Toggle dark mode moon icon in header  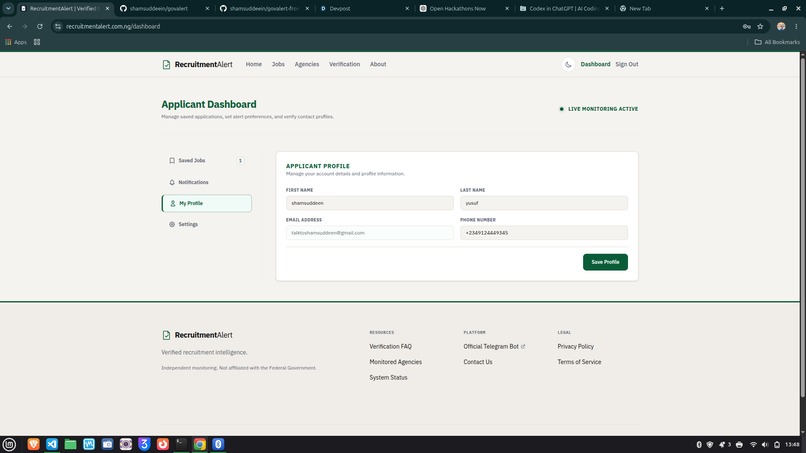click(568, 64)
